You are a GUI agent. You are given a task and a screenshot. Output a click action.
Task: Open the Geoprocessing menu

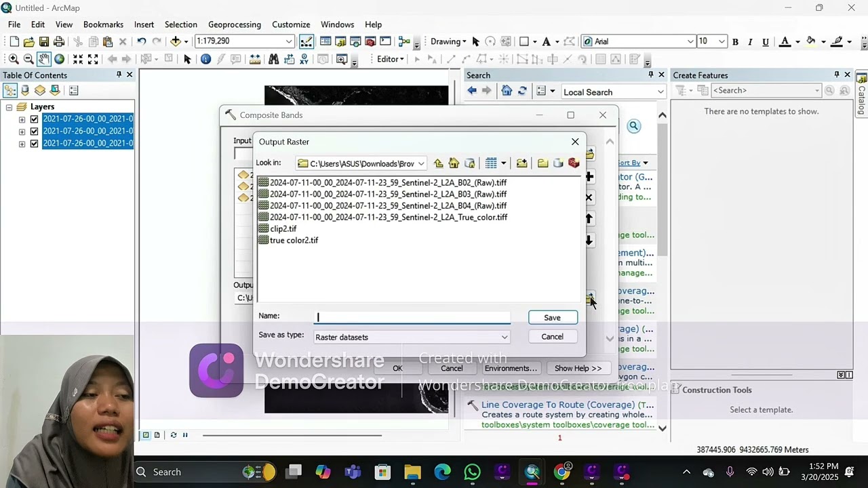coord(235,24)
